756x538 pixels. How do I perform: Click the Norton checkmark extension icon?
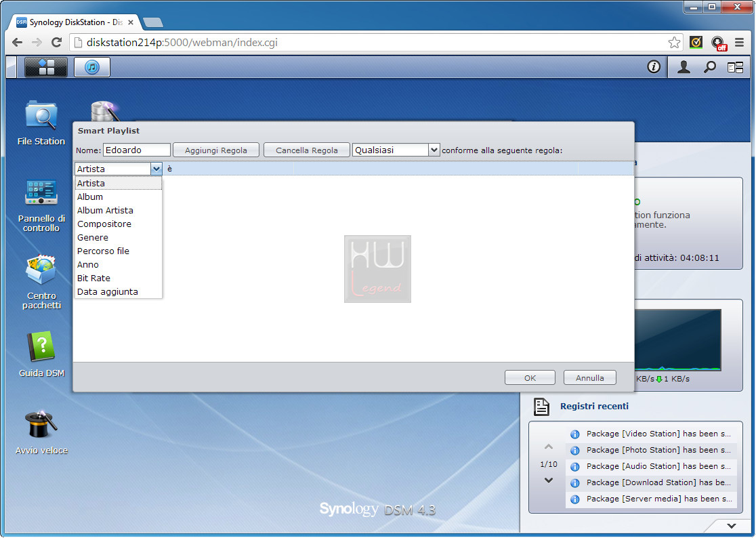(x=696, y=43)
